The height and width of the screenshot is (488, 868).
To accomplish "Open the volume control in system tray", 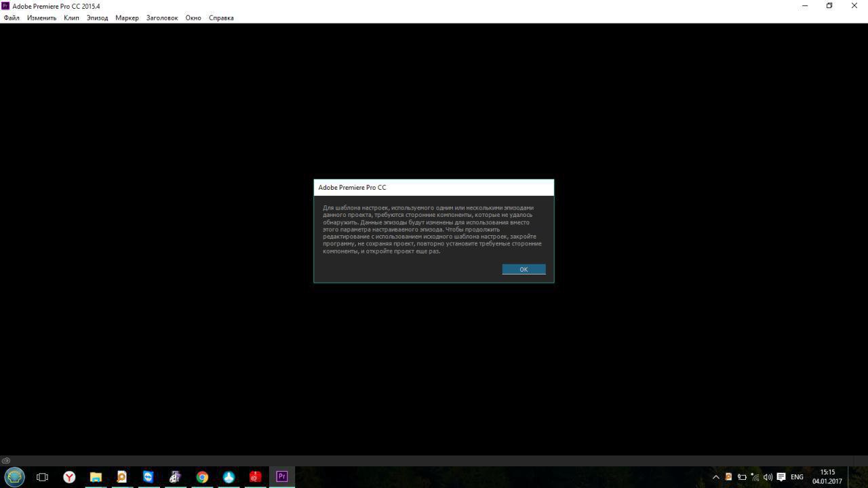I will (768, 477).
